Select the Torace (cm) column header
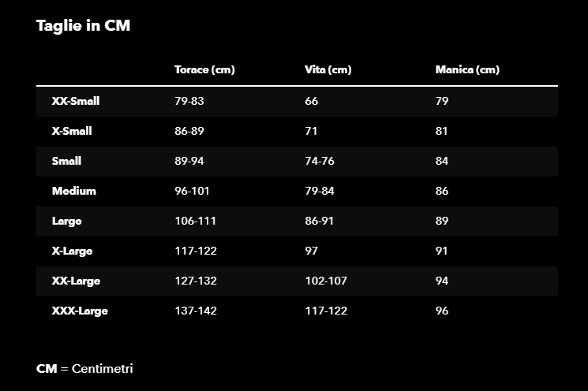The width and height of the screenshot is (588, 391). (204, 69)
